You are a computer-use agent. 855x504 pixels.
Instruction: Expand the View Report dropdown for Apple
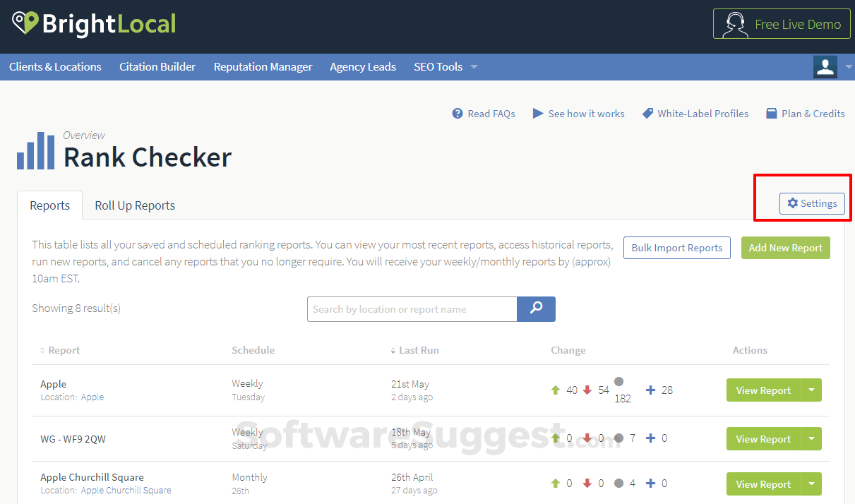coord(812,390)
